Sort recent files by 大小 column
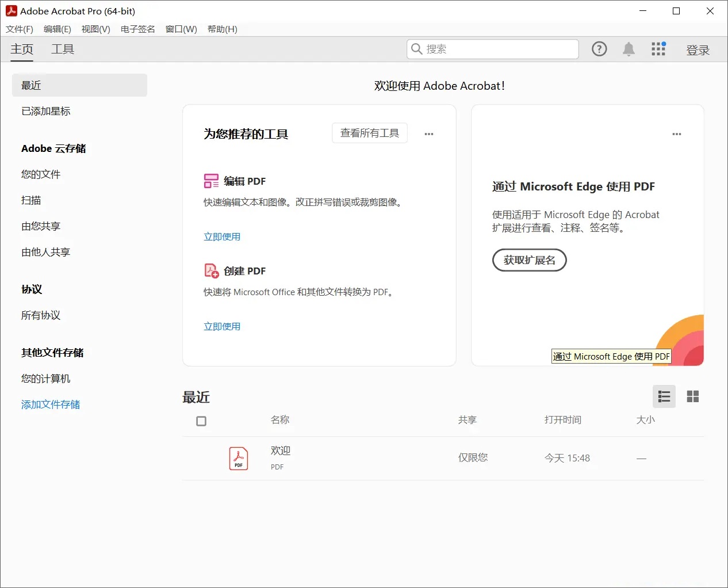The width and height of the screenshot is (728, 588). click(x=646, y=420)
